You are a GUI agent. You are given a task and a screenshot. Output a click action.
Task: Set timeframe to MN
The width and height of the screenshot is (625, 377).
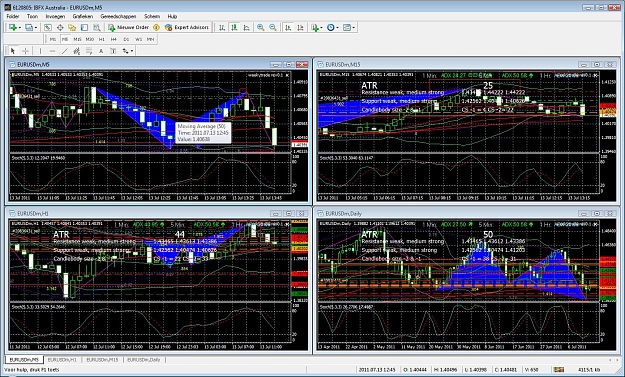[x=150, y=39]
